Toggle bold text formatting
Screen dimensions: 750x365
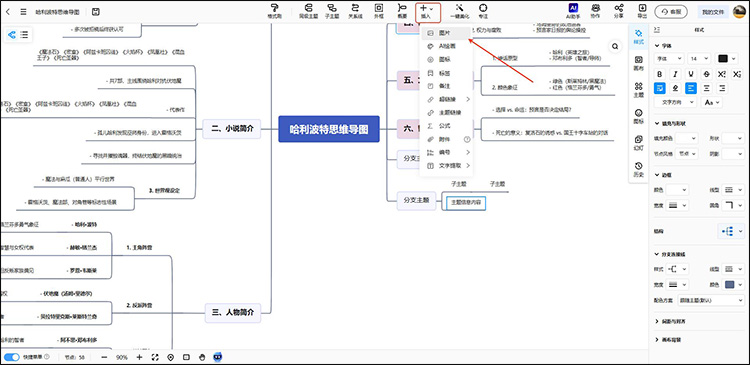click(660, 74)
